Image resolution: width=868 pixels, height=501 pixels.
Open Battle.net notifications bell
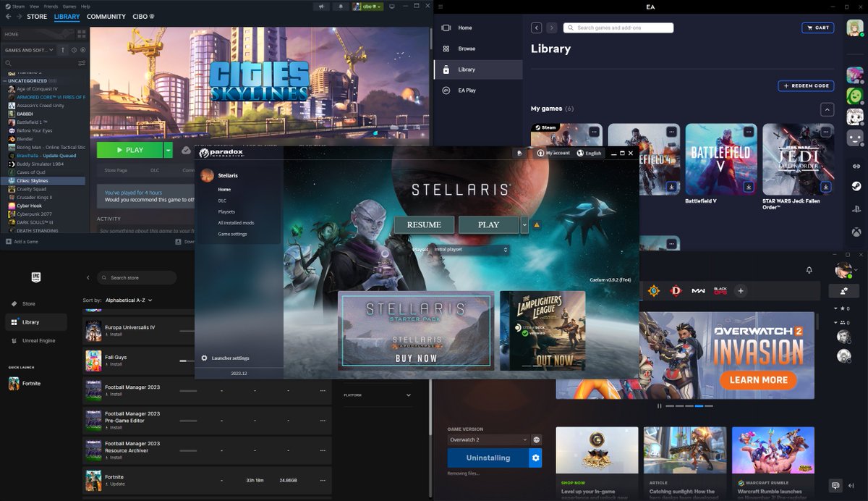pos(809,270)
